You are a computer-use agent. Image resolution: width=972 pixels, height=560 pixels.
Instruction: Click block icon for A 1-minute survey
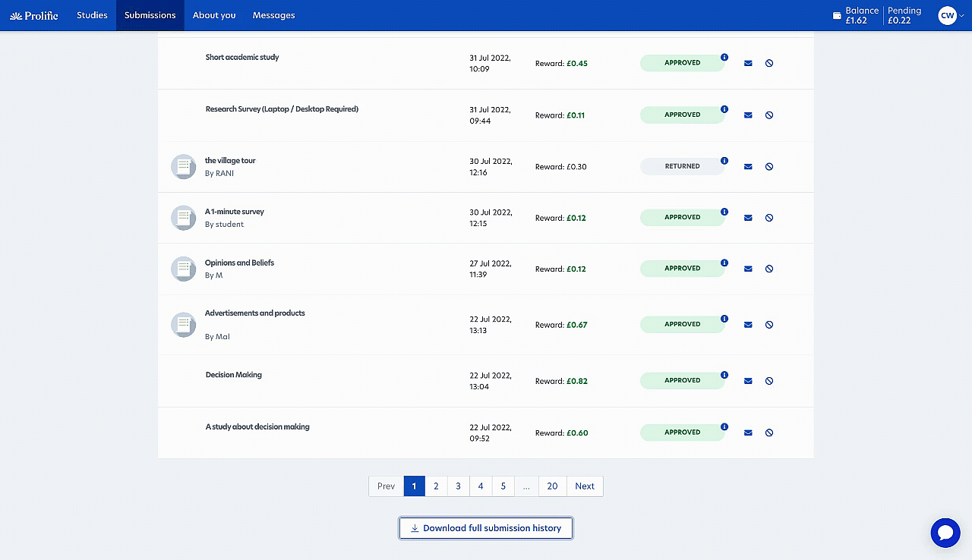click(769, 218)
